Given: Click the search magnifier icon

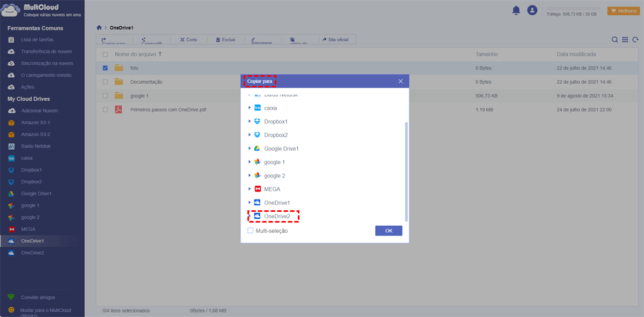Looking at the screenshot, I should click(x=615, y=40).
